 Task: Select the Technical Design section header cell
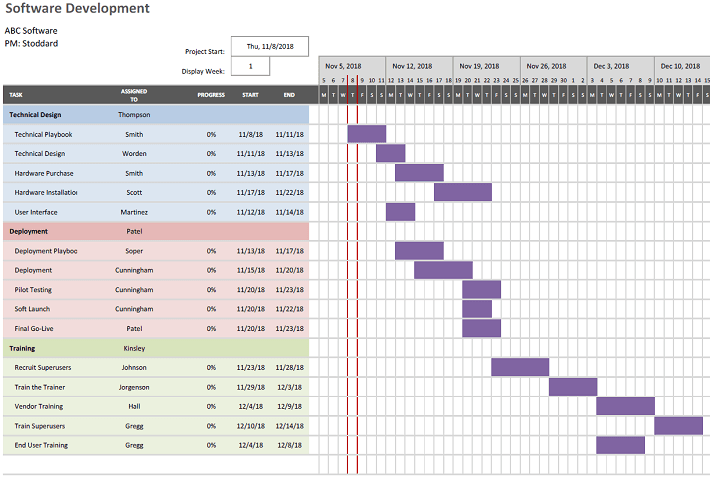[x=35, y=115]
